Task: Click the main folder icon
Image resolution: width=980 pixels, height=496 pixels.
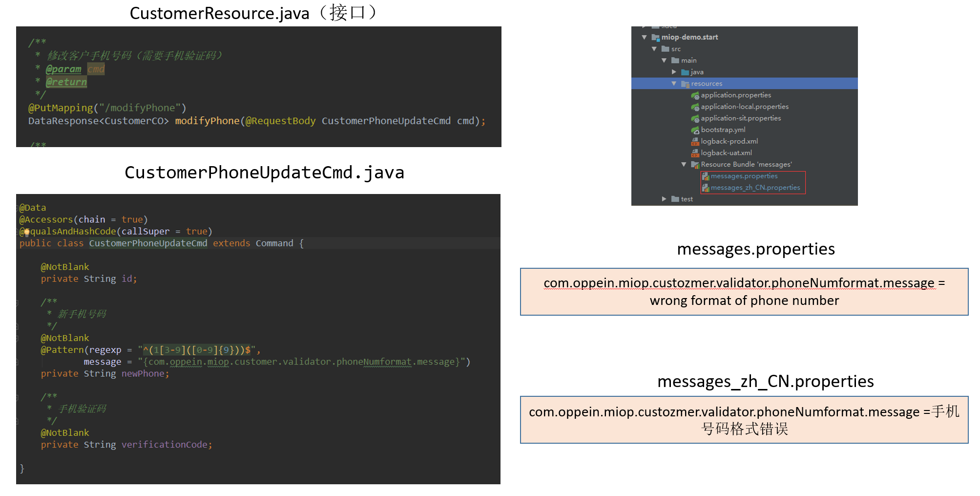Action: click(675, 61)
